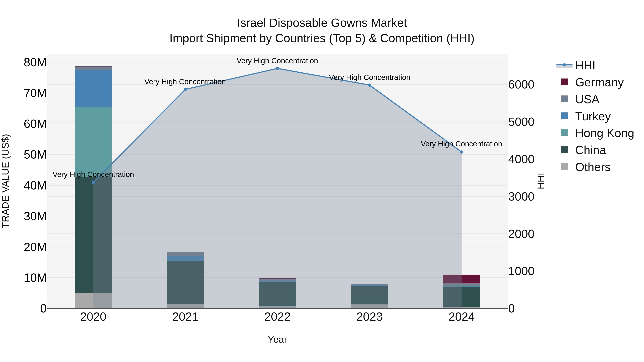Click the Turkey segment of 2020 bar
The image size is (644, 362).
coord(93,89)
